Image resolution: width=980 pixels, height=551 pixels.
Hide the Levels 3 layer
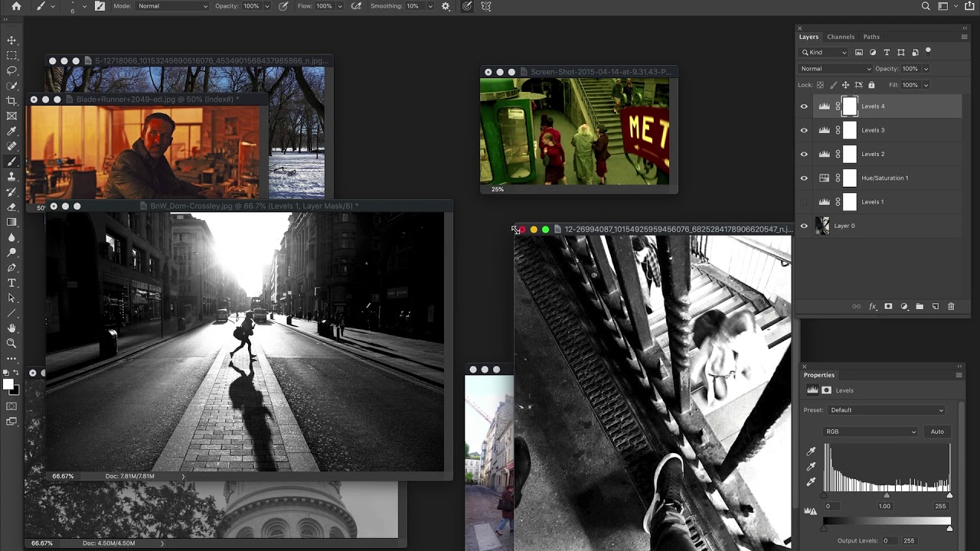804,130
